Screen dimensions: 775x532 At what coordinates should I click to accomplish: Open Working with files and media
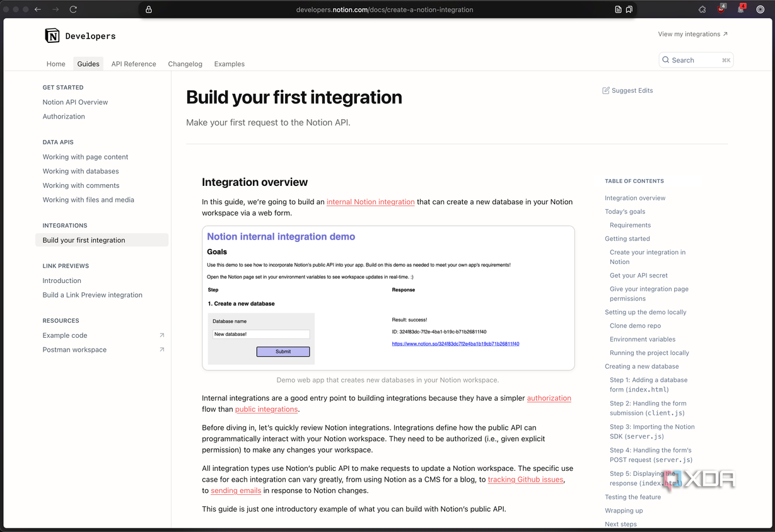tap(88, 200)
